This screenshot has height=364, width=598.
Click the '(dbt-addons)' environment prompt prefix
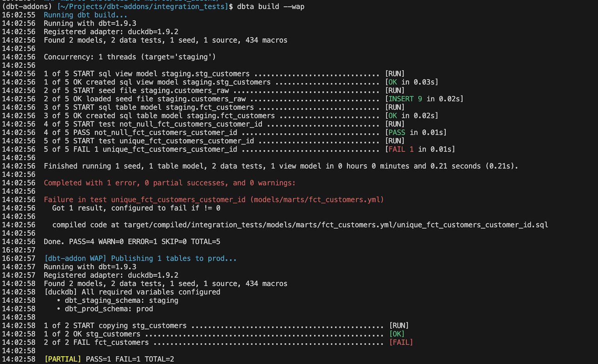pos(27,6)
